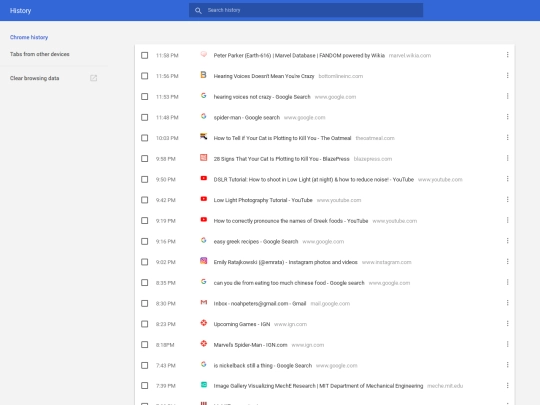Check the 28 Signs BlazePress entry
The width and height of the screenshot is (540, 405).
pyautogui.click(x=145, y=159)
